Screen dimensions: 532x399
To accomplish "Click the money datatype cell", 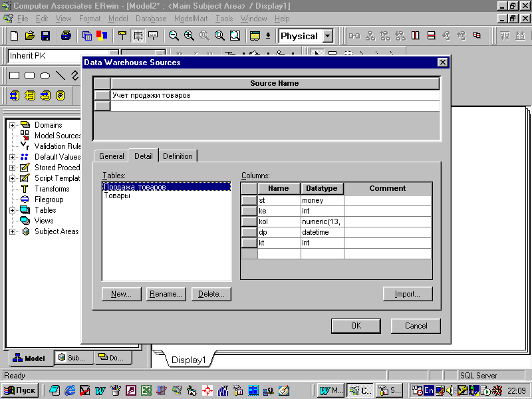I will pyautogui.click(x=322, y=200).
